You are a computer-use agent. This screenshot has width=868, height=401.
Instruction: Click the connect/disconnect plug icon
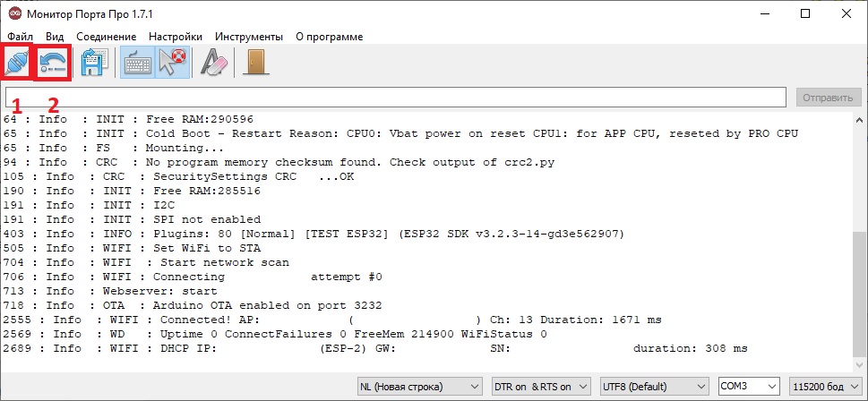click(18, 62)
